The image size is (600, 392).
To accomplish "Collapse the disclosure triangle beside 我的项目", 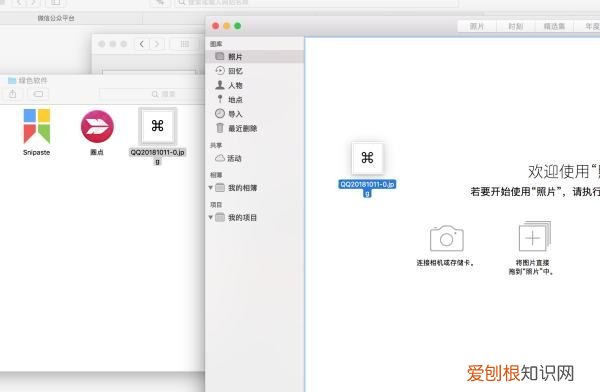I will point(210,217).
